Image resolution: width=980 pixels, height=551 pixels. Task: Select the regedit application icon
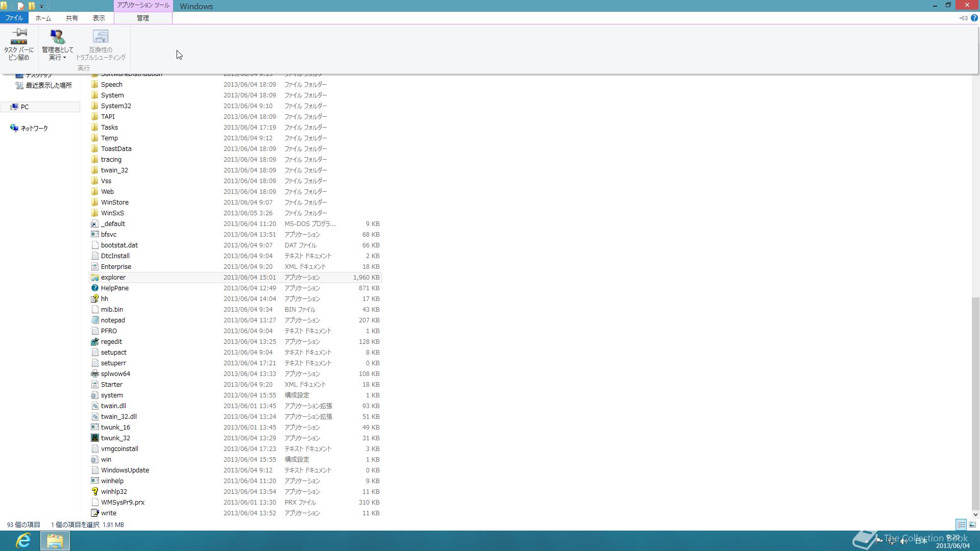tap(94, 342)
